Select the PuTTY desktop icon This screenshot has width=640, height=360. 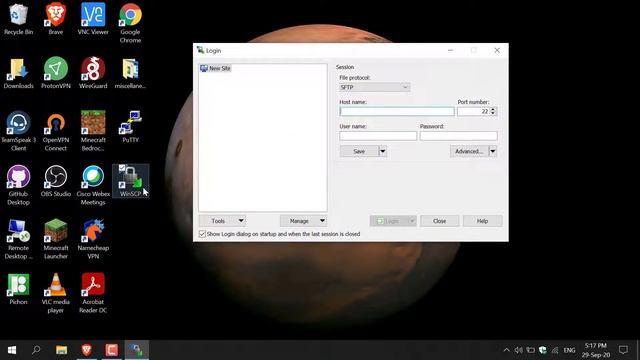click(130, 127)
